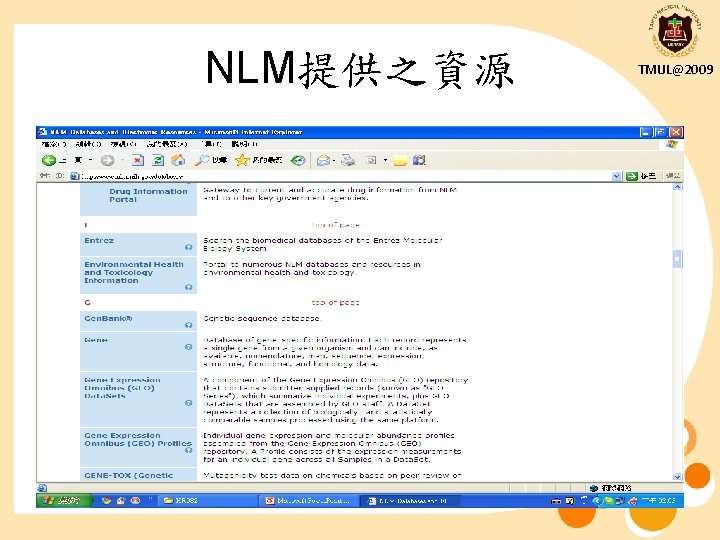Image resolution: width=720 pixels, height=540 pixels.
Task: Print the page with the printer icon
Action: coord(348,160)
